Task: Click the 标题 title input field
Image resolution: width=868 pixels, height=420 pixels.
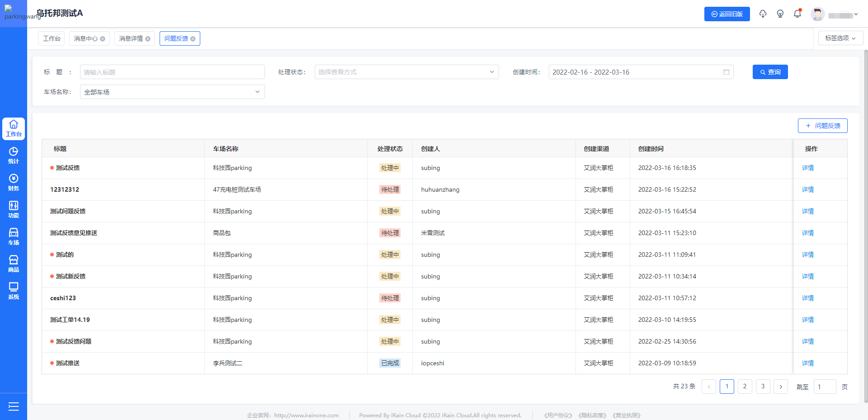Action: click(172, 72)
